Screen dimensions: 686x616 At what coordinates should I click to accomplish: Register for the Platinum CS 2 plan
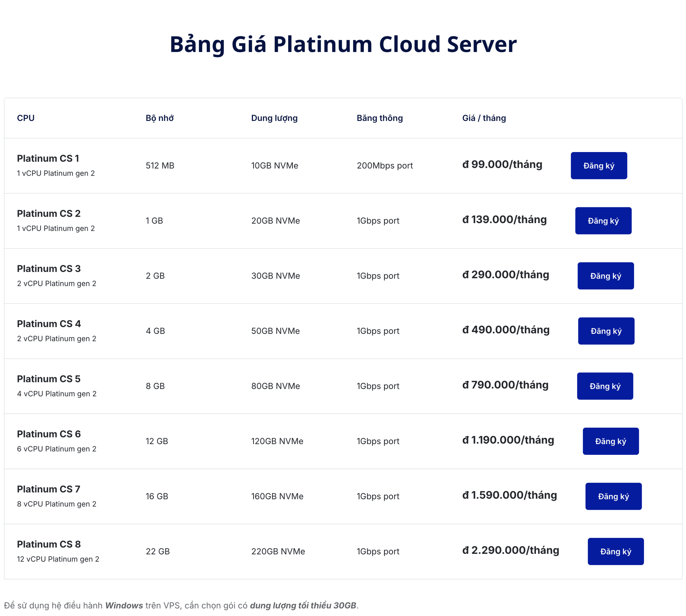(603, 221)
